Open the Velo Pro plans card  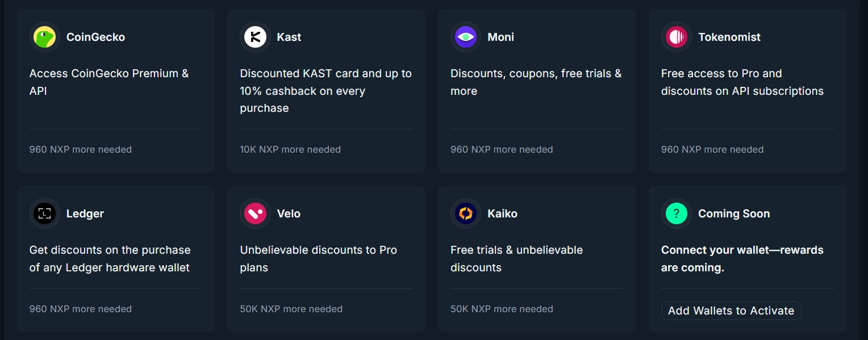point(326,258)
